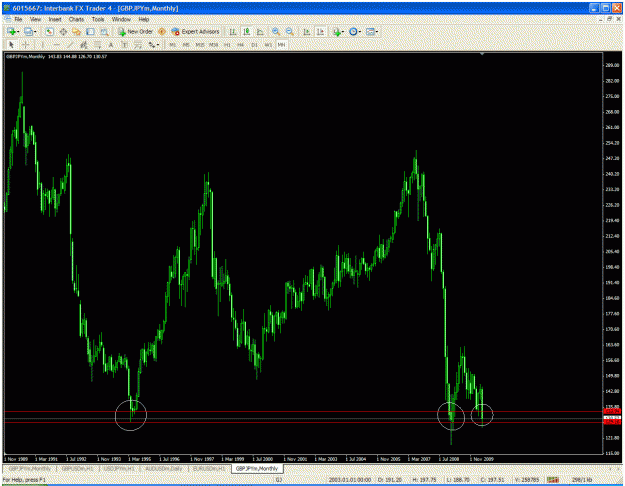Select the Vertical Line drawing tool
This screenshot has height=486, width=625.
click(x=42, y=45)
